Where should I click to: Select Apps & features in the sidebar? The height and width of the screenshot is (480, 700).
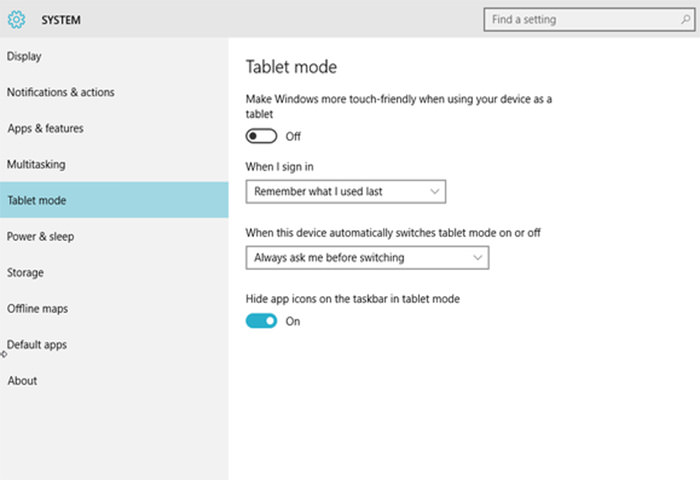coord(45,128)
